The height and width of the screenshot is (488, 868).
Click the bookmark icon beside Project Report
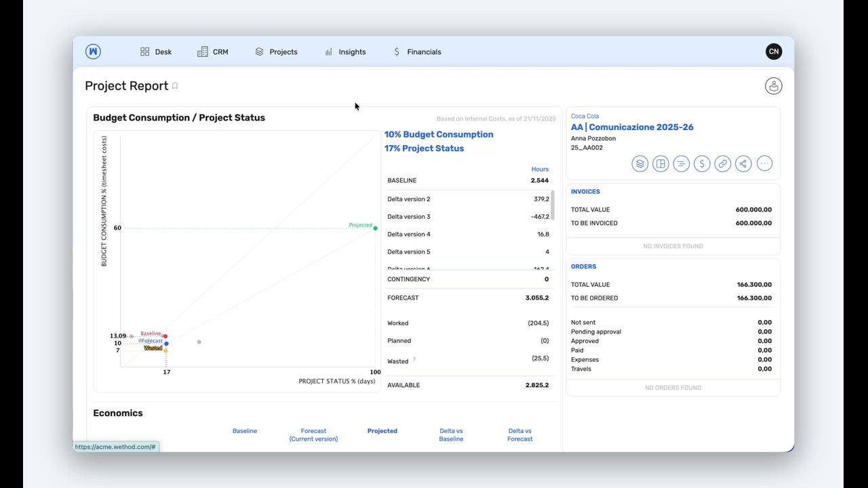tap(175, 86)
